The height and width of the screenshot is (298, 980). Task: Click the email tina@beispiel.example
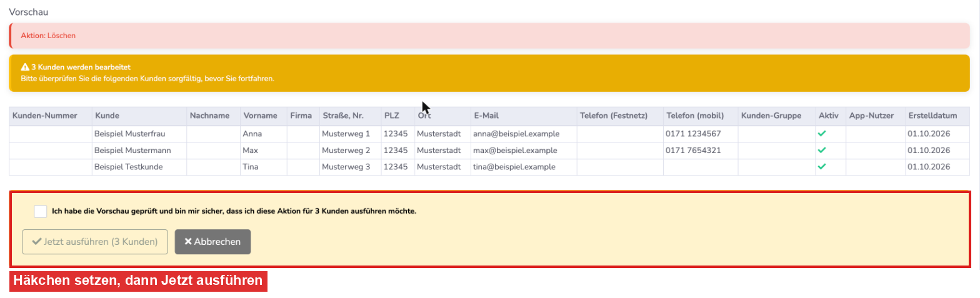[x=514, y=167]
